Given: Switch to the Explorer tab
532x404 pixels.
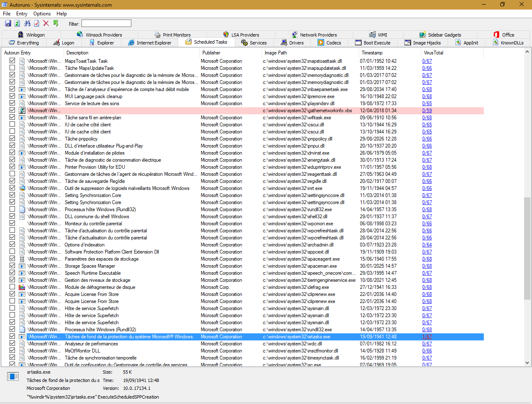Looking at the screenshot, I should click(101, 42).
